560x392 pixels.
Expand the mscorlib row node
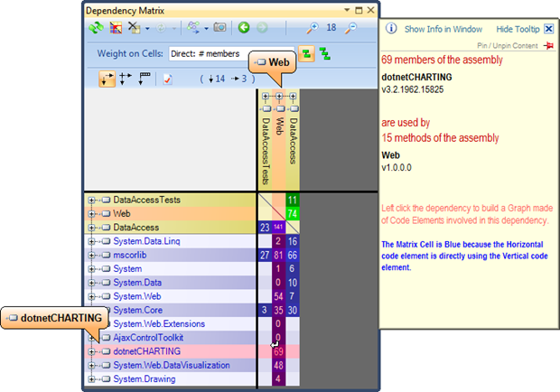91,256
